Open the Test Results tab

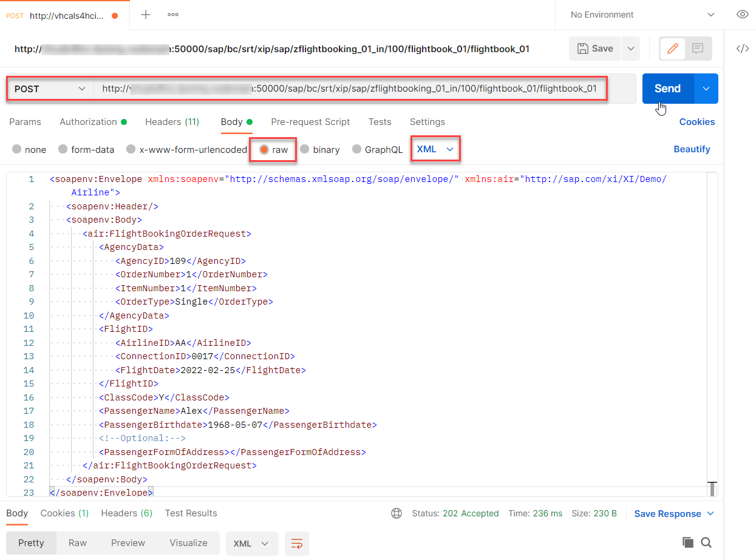191,513
